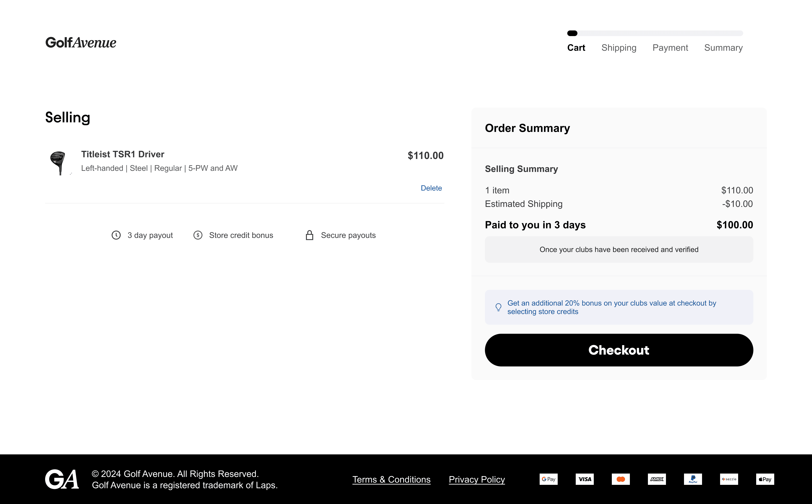812x504 pixels.
Task: Click the Google Pay payment icon
Action: point(548,479)
